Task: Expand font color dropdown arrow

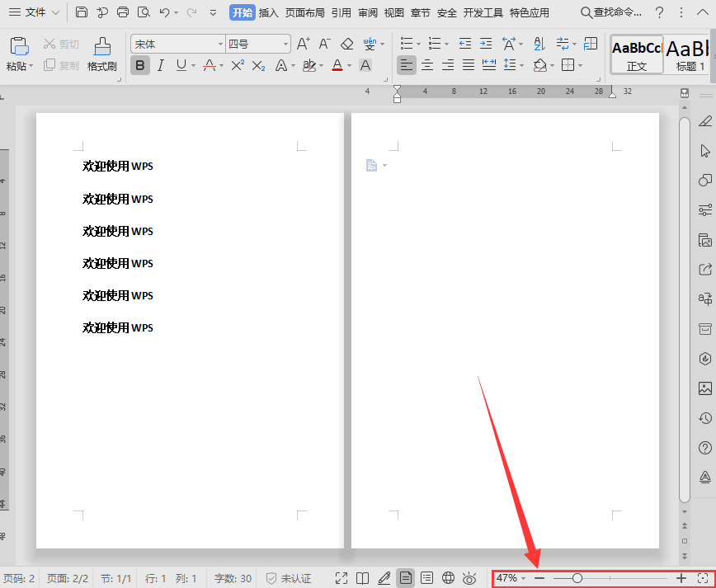Action: click(349, 66)
